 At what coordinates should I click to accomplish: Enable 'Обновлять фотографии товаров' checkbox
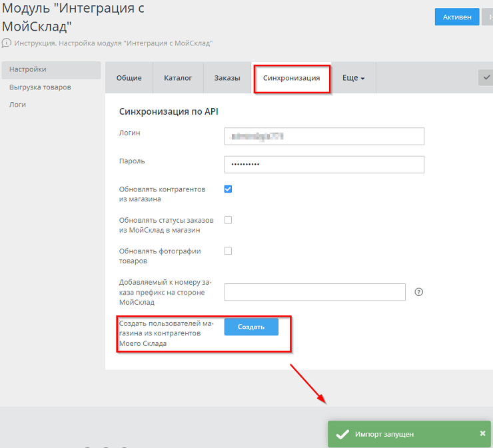coord(228,251)
